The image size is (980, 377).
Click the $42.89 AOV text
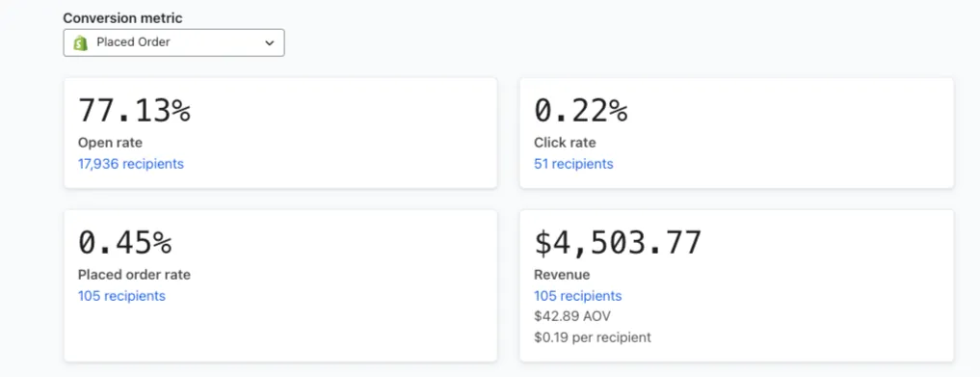(571, 316)
